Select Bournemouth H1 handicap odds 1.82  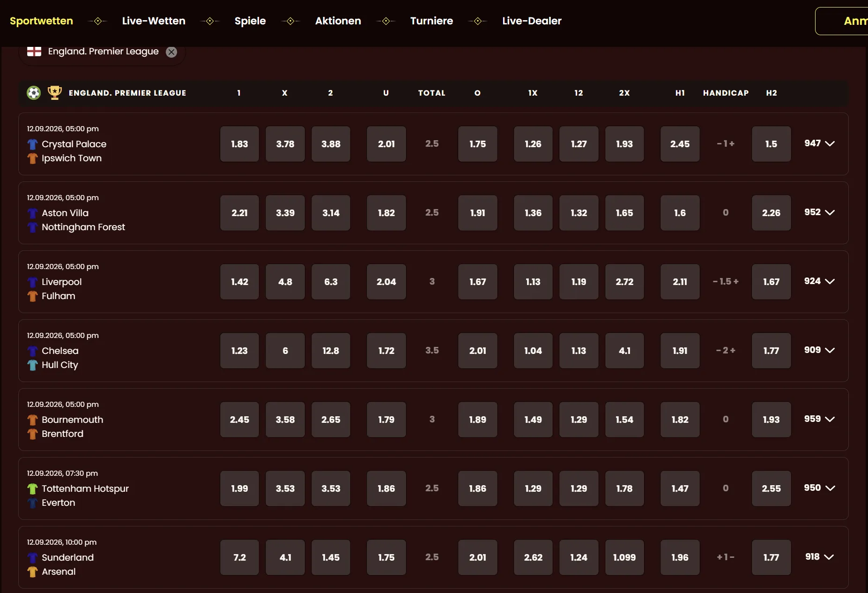(x=680, y=420)
